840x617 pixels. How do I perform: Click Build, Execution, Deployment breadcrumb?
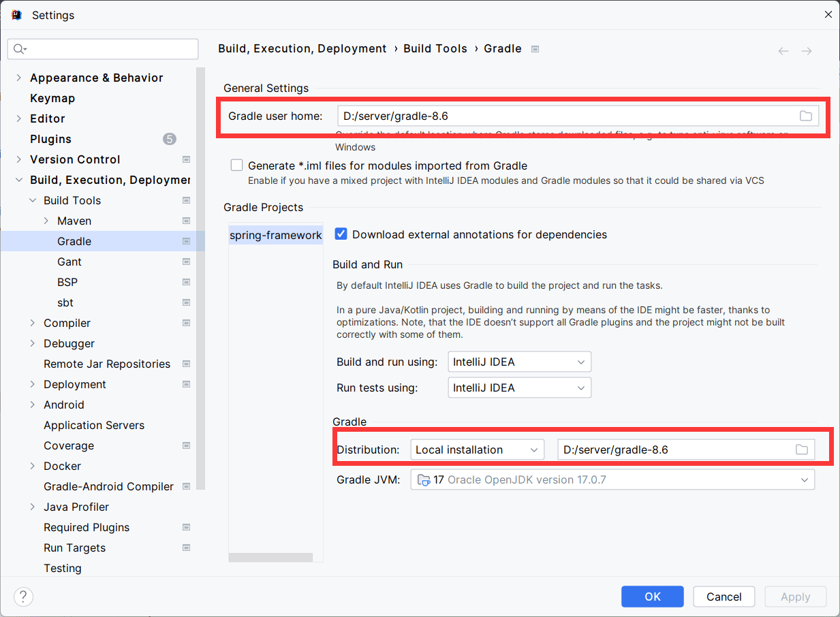coord(302,48)
